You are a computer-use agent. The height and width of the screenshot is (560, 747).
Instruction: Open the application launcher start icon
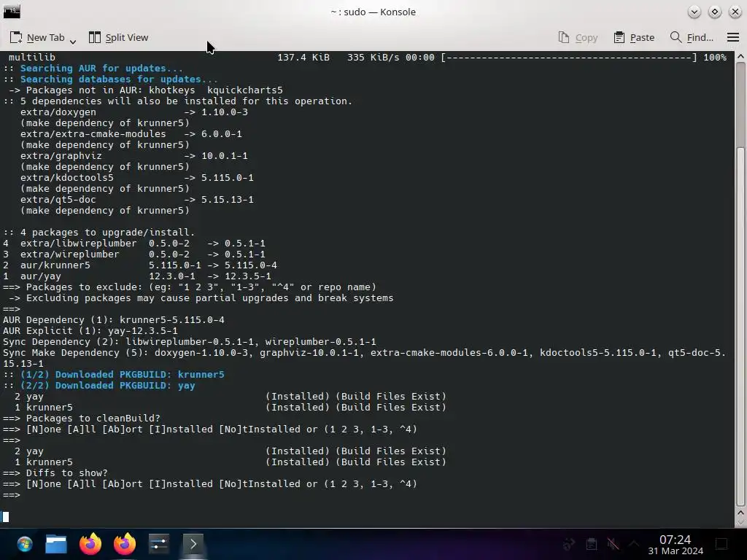[24, 544]
